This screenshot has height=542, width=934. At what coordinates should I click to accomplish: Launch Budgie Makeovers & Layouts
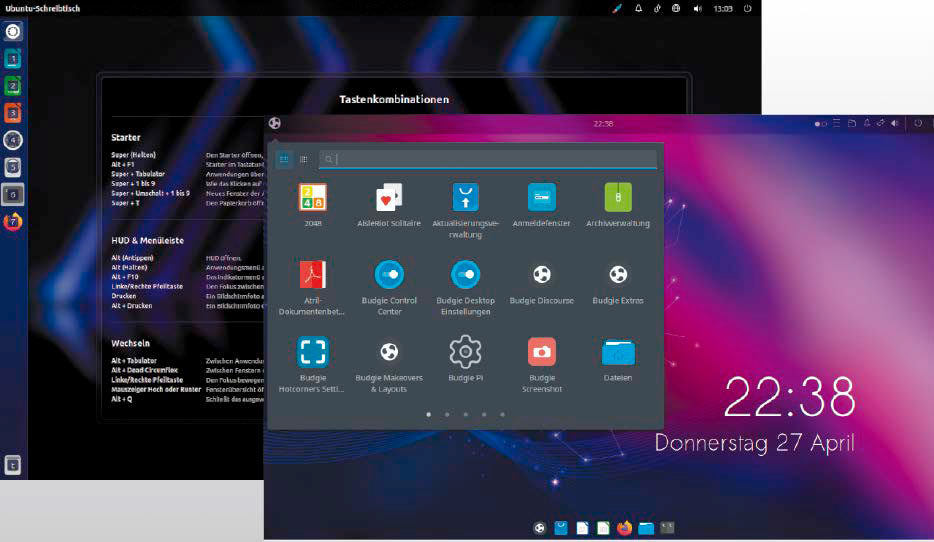389,365
